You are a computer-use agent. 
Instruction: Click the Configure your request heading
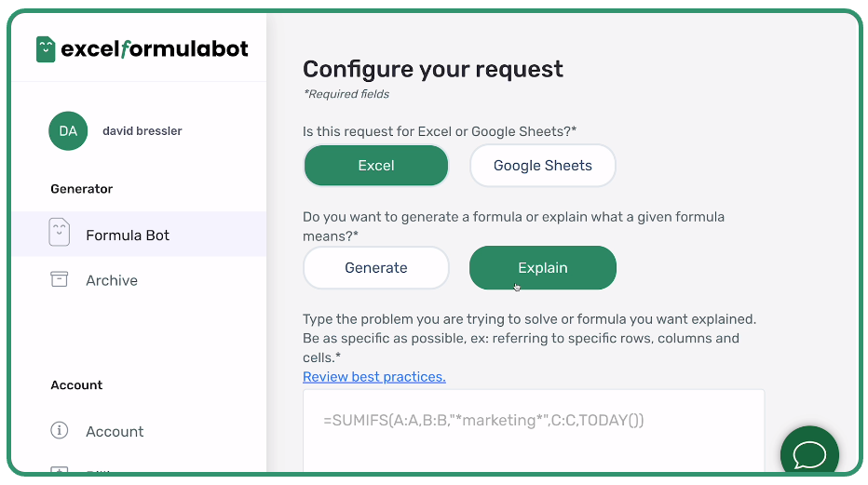(433, 69)
